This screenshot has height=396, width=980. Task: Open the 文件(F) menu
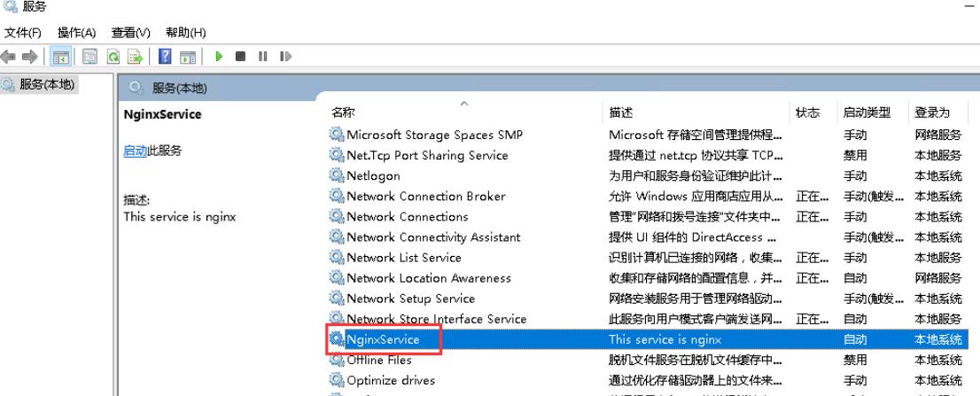click(22, 33)
